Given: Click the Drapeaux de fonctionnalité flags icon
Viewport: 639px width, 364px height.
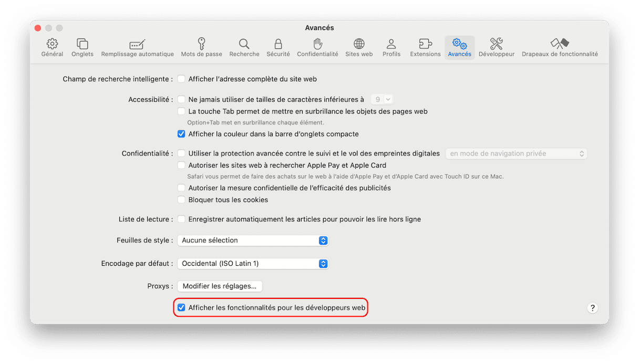Looking at the screenshot, I should point(560,44).
